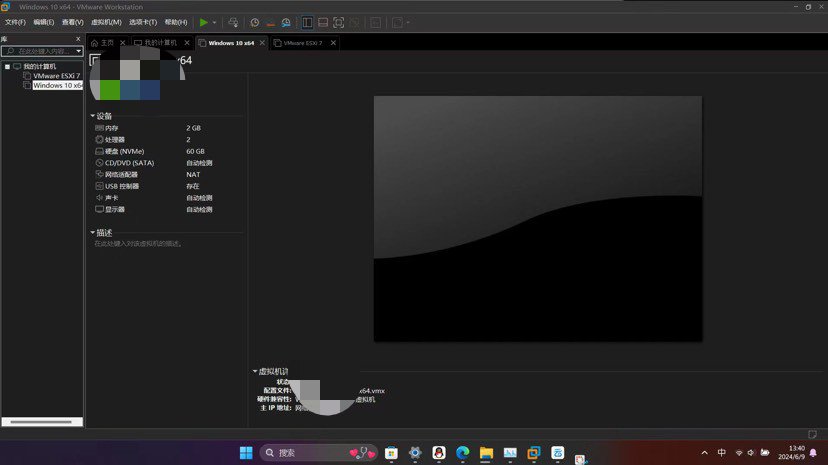The image size is (828, 465).
Task: Open the Snapshot Manager icon
Action: tap(286, 23)
